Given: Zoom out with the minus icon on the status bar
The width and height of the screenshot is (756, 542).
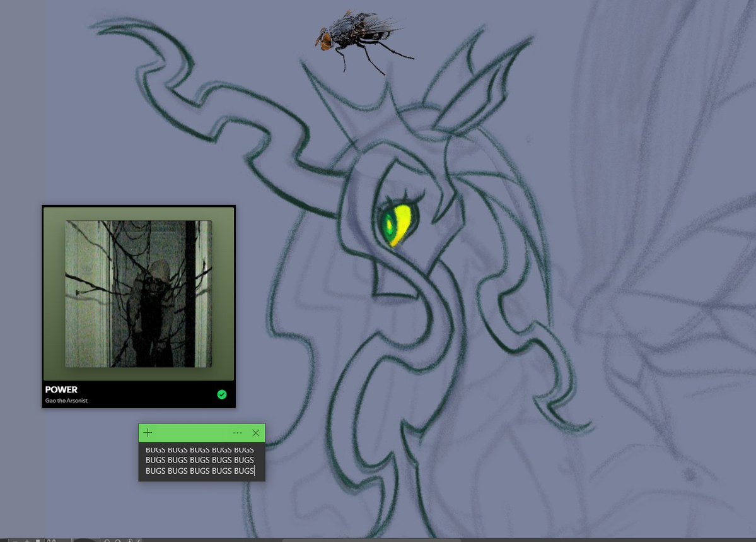Looking at the screenshot, I should [x=14, y=540].
